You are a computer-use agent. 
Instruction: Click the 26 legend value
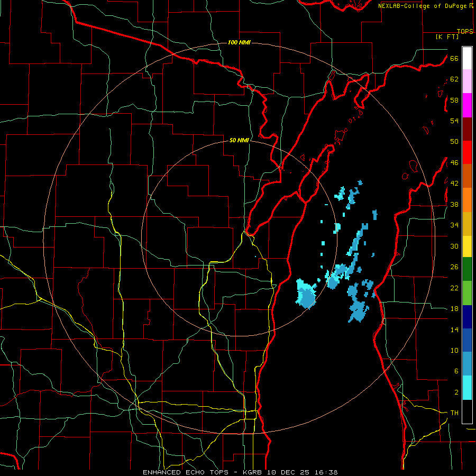[x=454, y=267]
